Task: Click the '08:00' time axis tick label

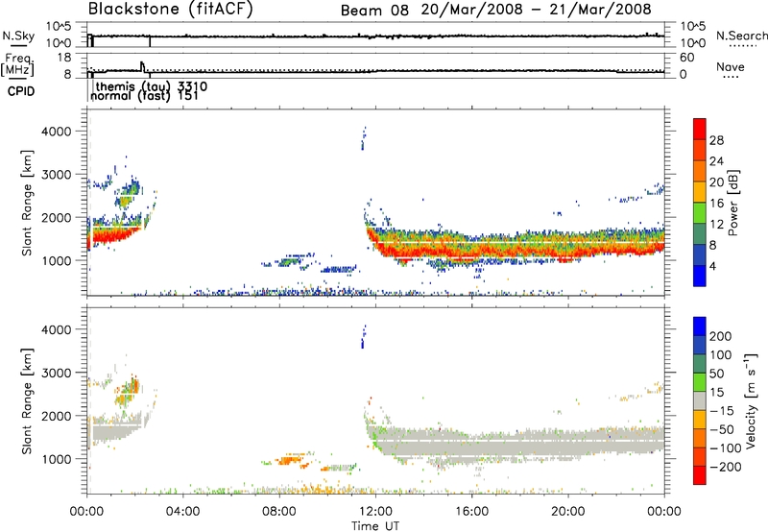Action: tap(279, 512)
